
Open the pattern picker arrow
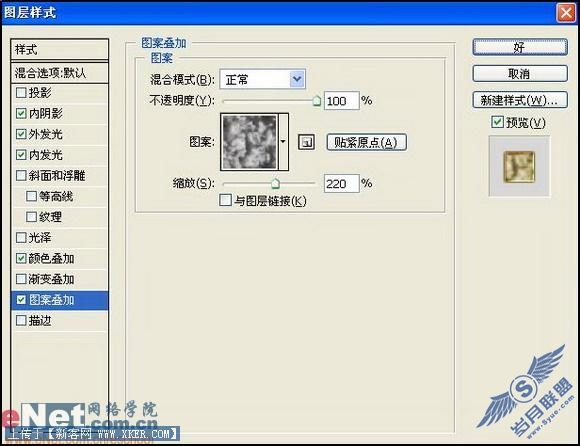coord(283,142)
